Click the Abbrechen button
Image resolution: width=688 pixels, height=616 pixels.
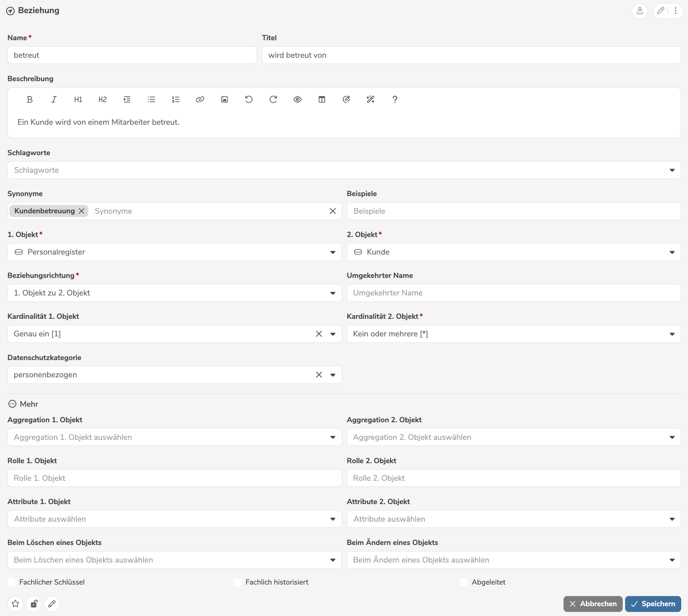click(593, 604)
